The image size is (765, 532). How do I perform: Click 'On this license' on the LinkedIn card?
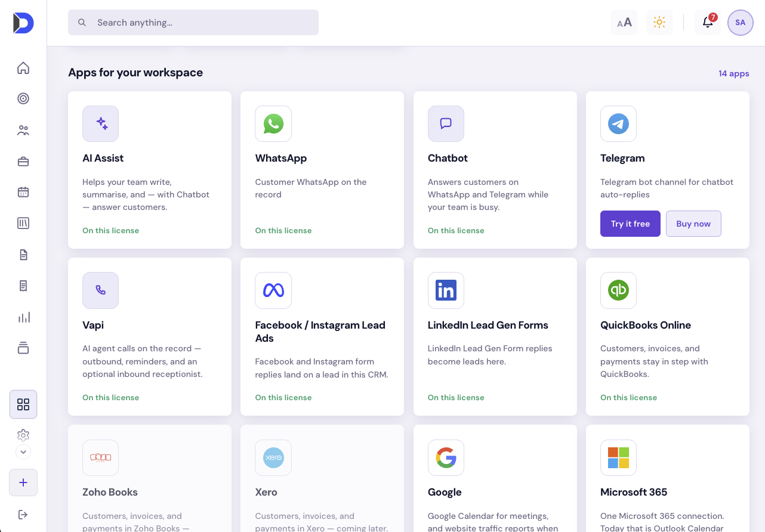pyautogui.click(x=456, y=398)
